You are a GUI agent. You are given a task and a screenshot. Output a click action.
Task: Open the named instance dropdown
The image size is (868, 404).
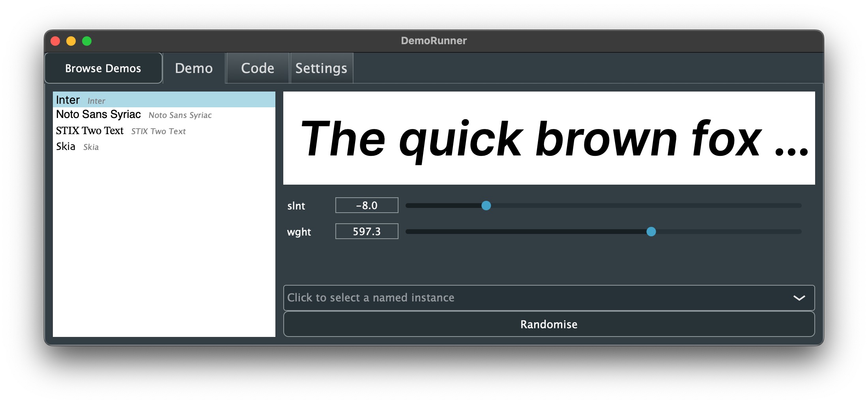[549, 298]
